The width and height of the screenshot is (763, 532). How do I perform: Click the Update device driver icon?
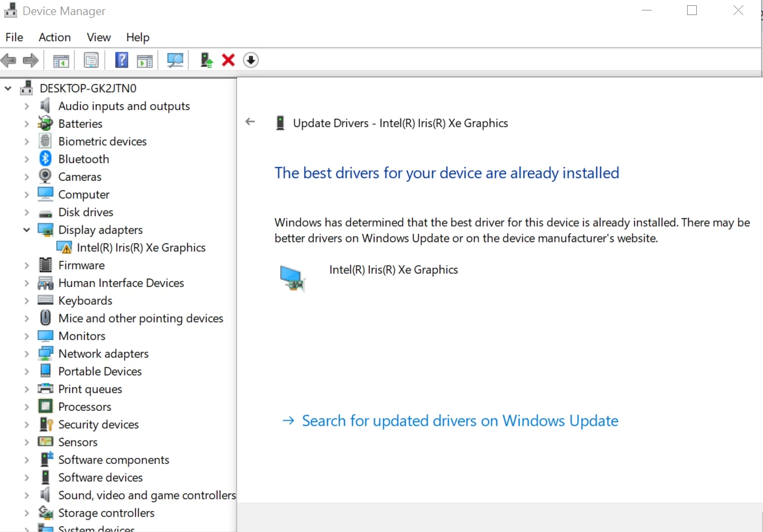206,60
